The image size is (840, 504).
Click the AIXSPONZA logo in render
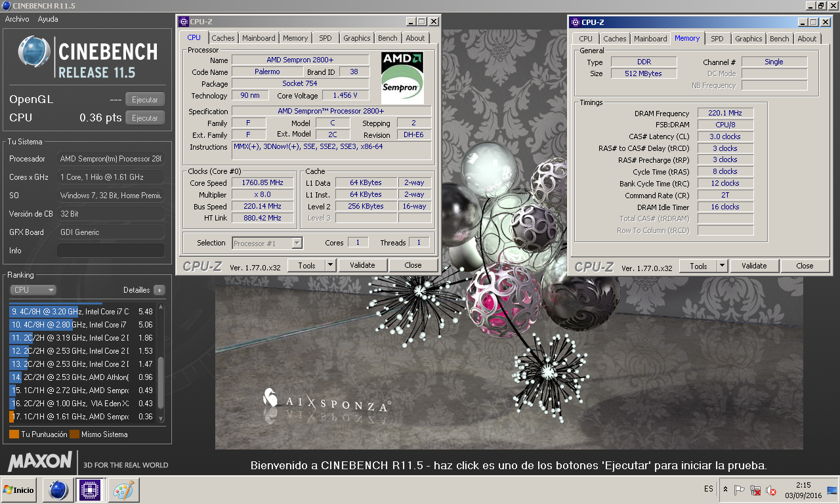pyautogui.click(x=327, y=401)
